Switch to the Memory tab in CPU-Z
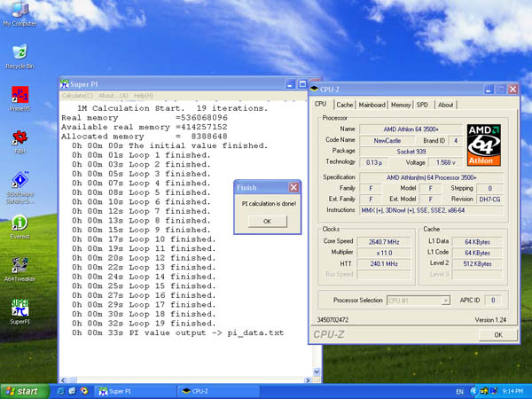Image resolution: width=532 pixels, height=399 pixels. click(x=401, y=105)
